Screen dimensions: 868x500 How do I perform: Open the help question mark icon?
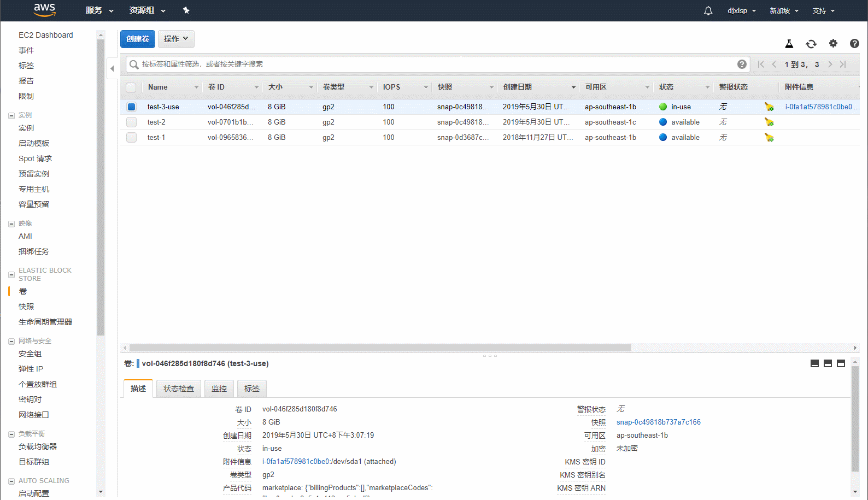[854, 43]
